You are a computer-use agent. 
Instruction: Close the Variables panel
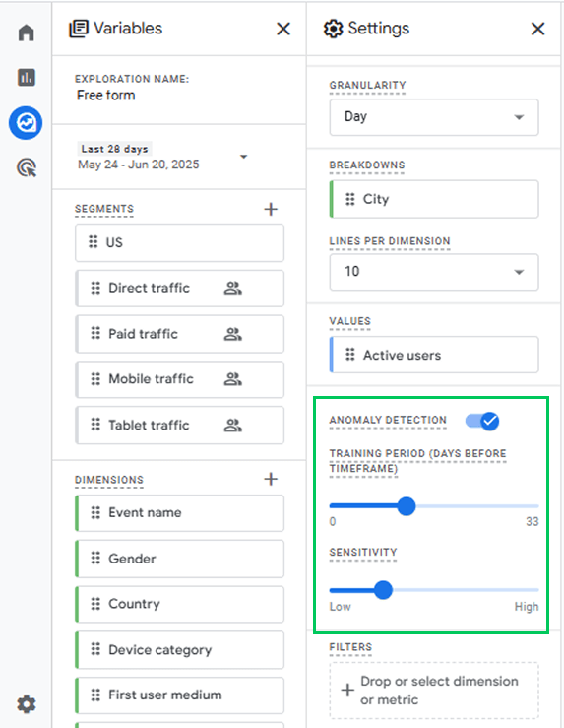pos(283,29)
